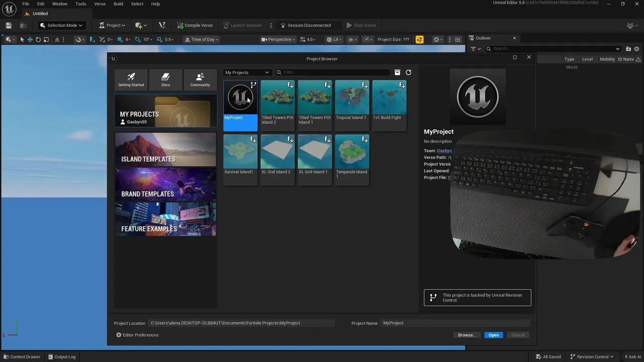Click the Gasbyn team link
Screen dimensions: 644x362
coord(444,151)
